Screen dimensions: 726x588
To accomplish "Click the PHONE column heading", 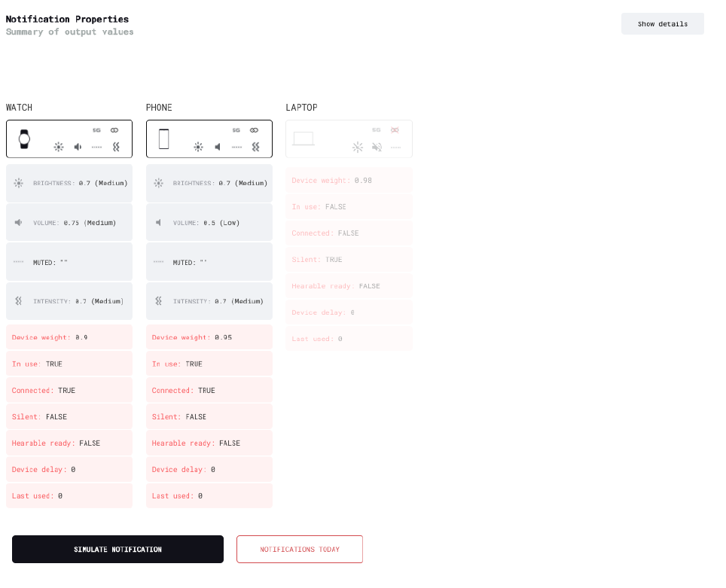I will point(159,108).
